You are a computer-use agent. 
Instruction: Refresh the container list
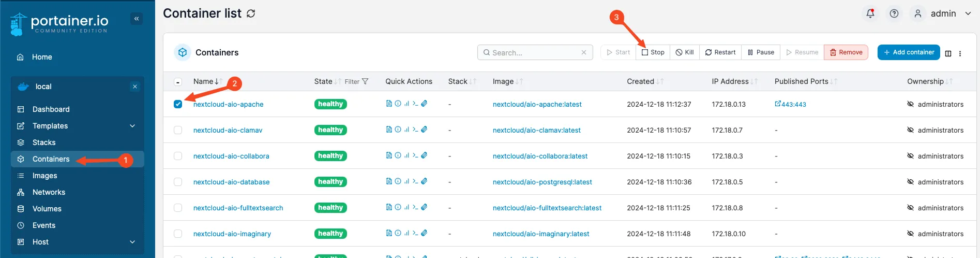click(x=251, y=14)
